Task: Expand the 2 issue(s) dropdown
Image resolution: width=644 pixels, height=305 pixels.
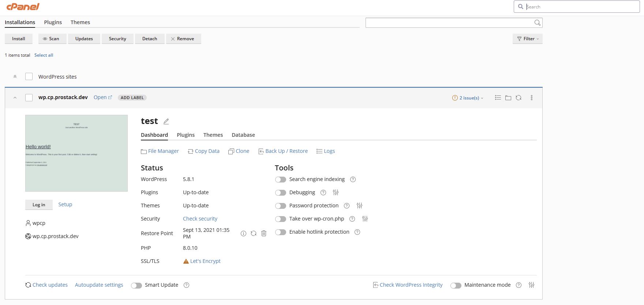Action: pos(468,98)
